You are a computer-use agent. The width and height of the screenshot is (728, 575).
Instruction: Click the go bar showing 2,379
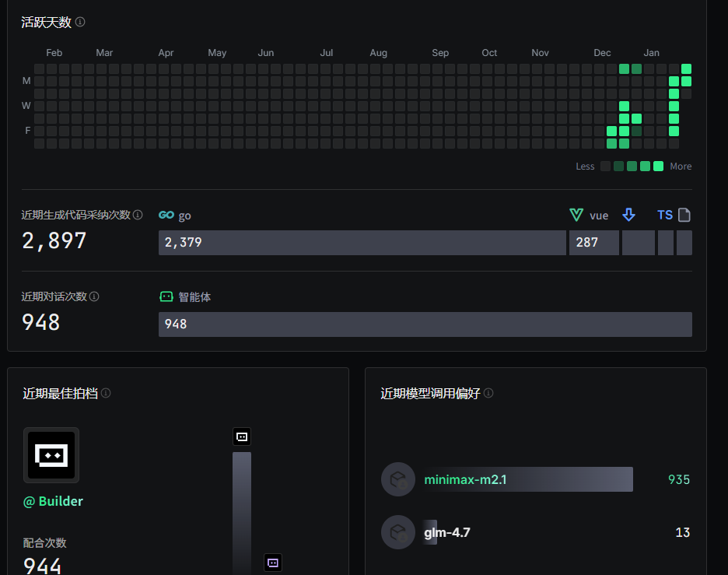[x=362, y=243]
